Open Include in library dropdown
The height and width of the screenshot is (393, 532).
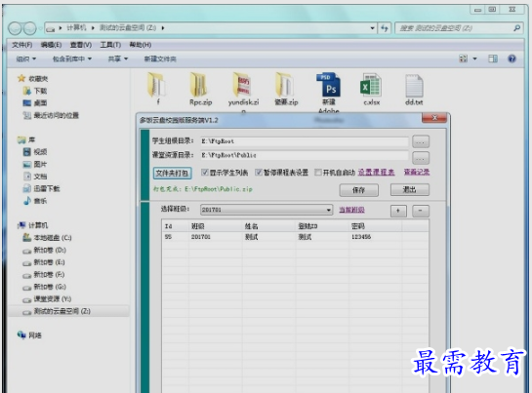72,59
